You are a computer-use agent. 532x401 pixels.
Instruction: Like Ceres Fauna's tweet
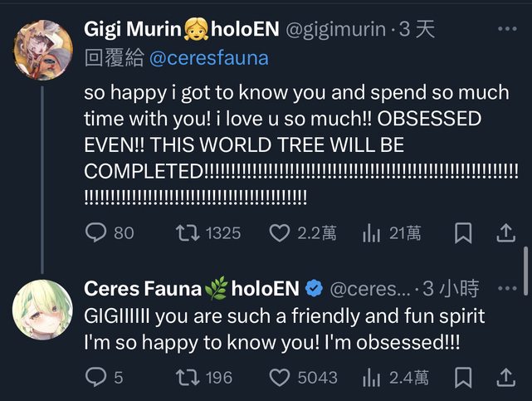click(x=280, y=378)
